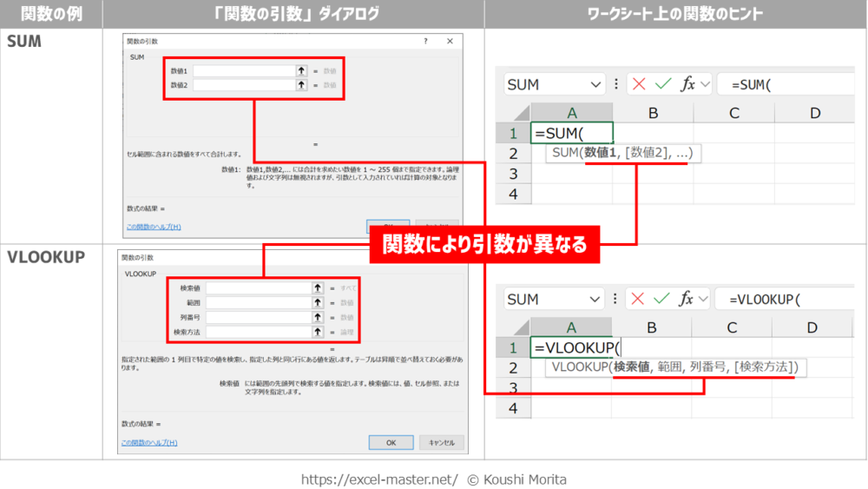Viewport: 868px width, 489px height.
Task: Click red cancel X in =VLOOKUP( formula bar
Action: point(640,299)
